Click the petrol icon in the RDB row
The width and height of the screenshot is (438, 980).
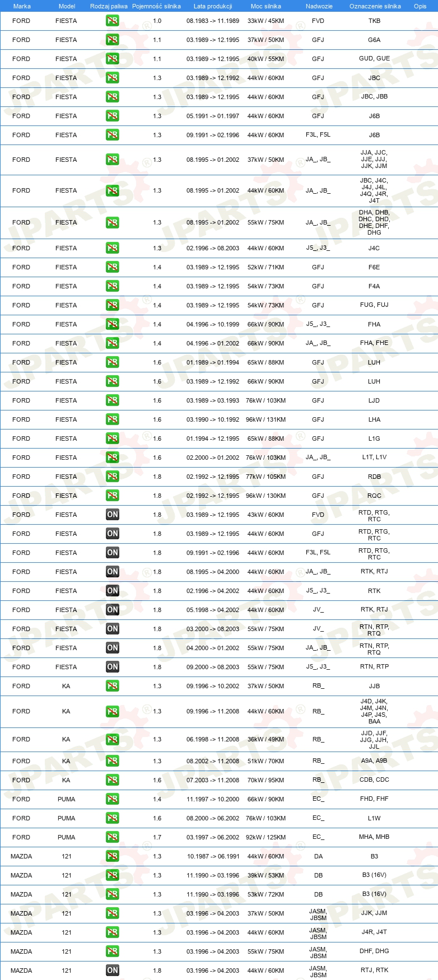pyautogui.click(x=113, y=477)
